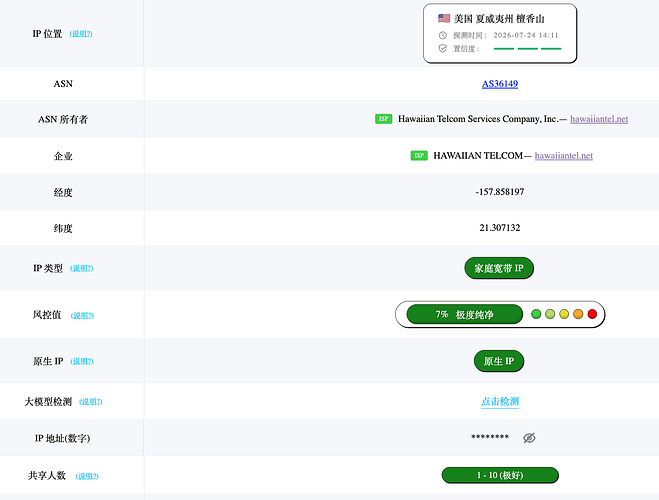Toggle IP address visibility eye icon
The width and height of the screenshot is (659, 500).
coord(529,438)
